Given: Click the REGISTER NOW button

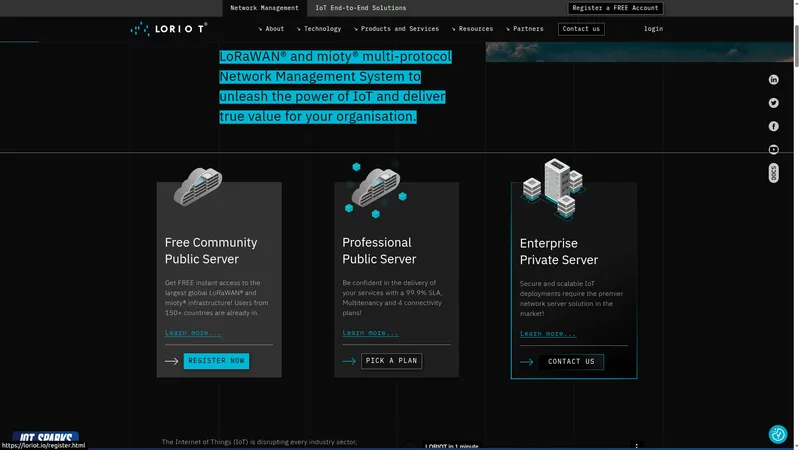Looking at the screenshot, I should click(216, 361).
